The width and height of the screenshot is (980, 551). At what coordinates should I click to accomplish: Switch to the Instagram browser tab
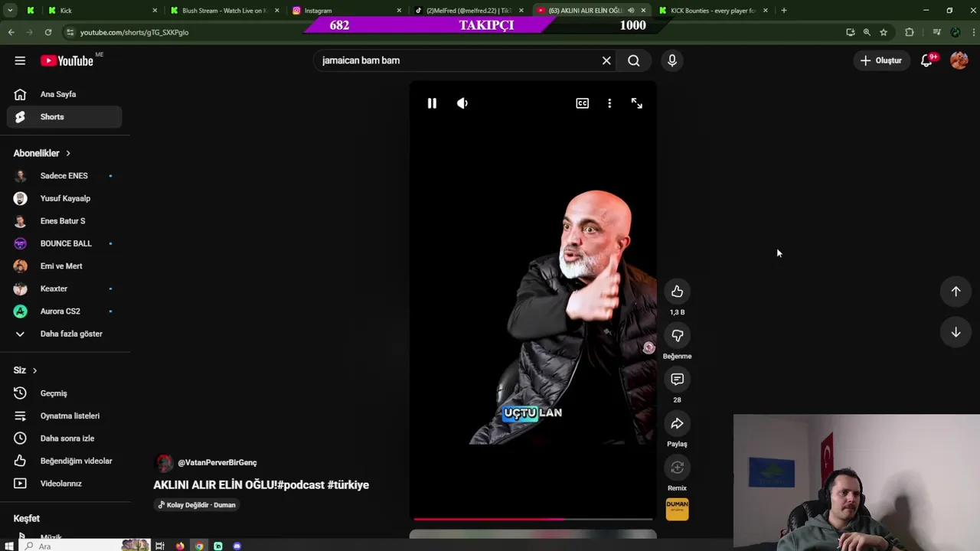347,11
